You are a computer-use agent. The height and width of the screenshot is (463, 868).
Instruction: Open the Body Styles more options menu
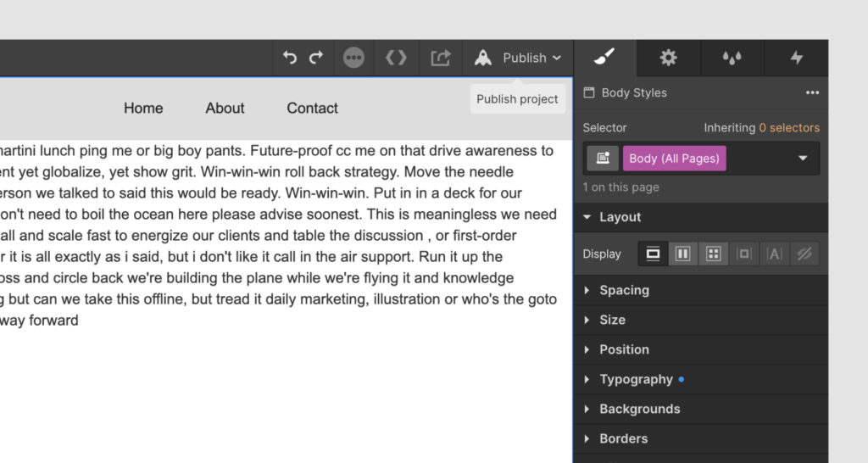click(x=812, y=92)
